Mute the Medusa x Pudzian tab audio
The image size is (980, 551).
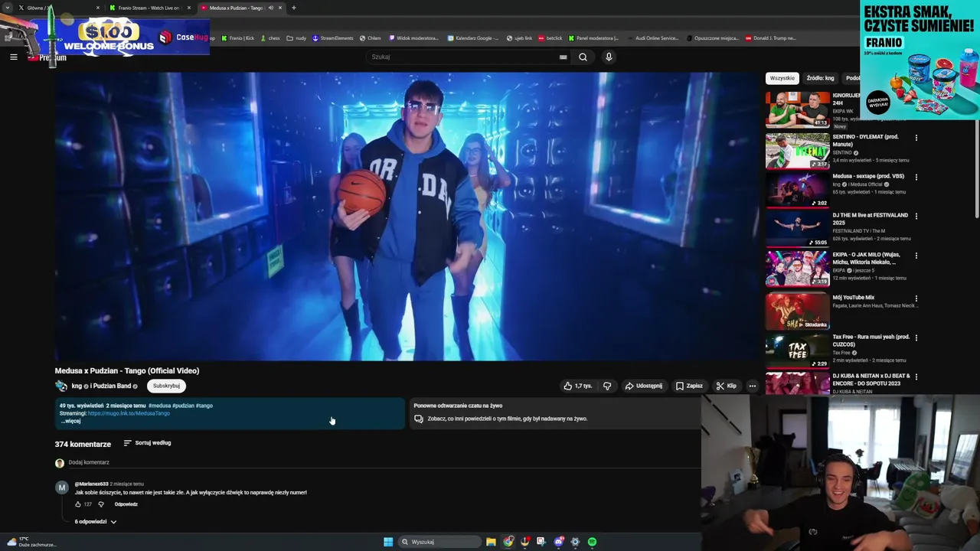tap(270, 8)
